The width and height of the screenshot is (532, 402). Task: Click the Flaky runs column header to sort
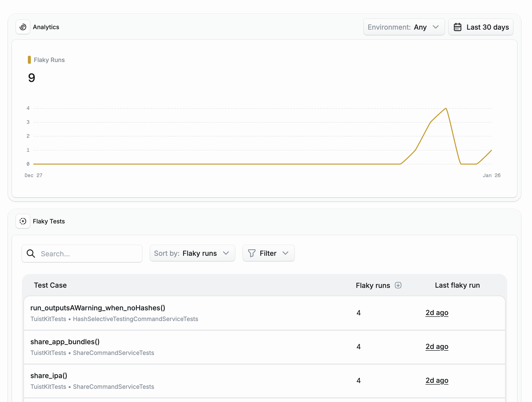pyautogui.click(x=372, y=285)
